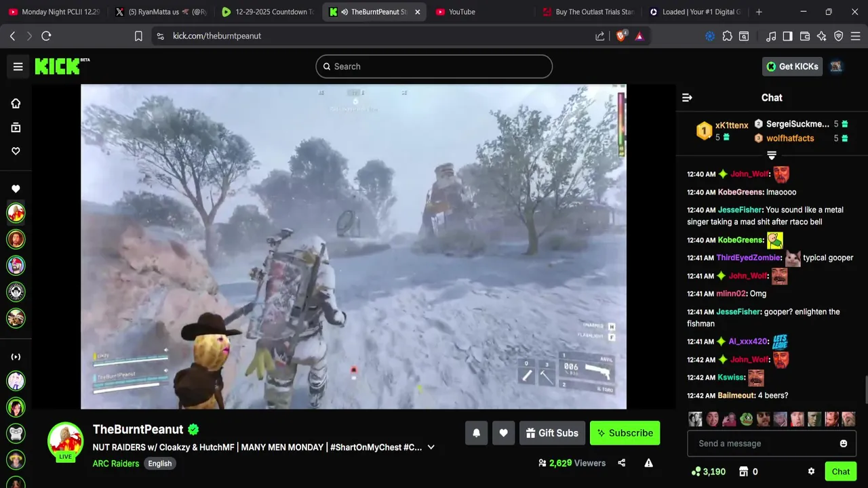Image resolution: width=868 pixels, height=488 pixels.
Task: Click username wolfhatfacts in leaderboard
Action: pyautogui.click(x=790, y=138)
